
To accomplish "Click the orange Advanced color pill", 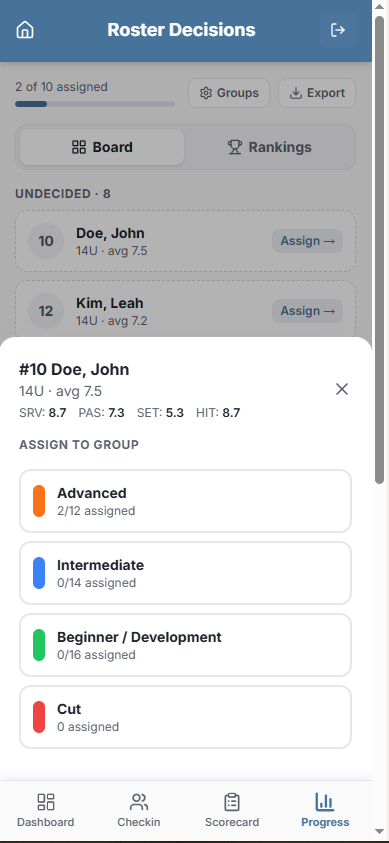I will point(39,501).
